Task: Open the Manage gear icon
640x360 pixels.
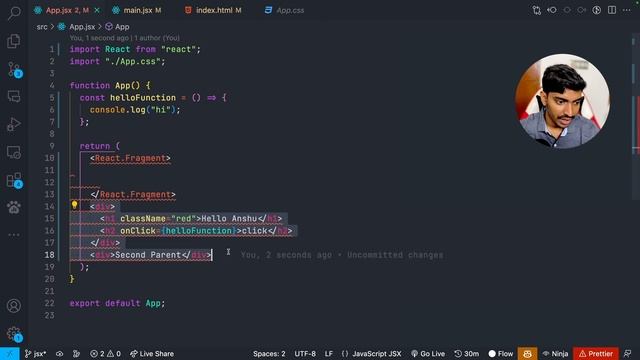Action: coord(14,333)
